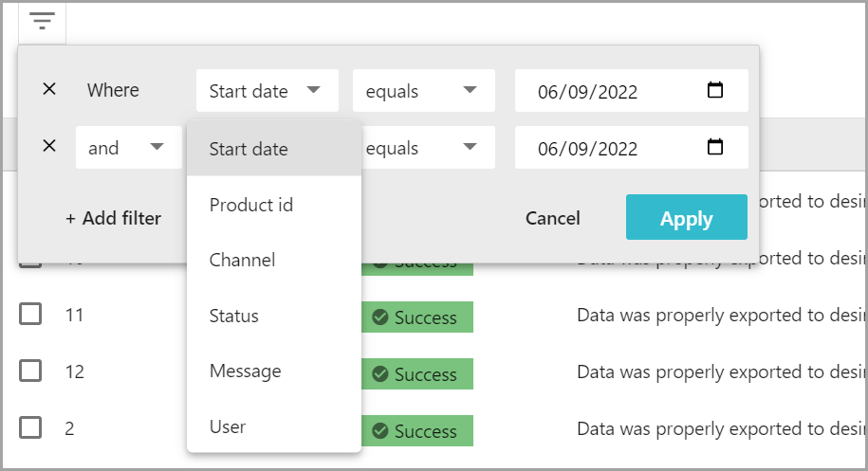Open calendar picker in first date field

[715, 91]
